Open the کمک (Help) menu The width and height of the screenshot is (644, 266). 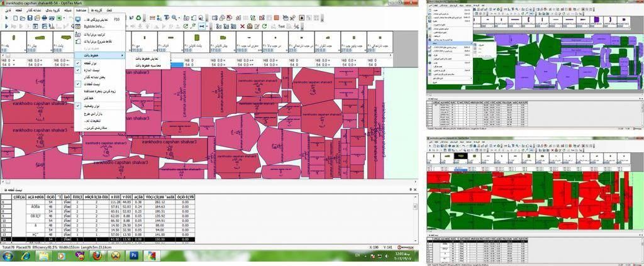109,9
